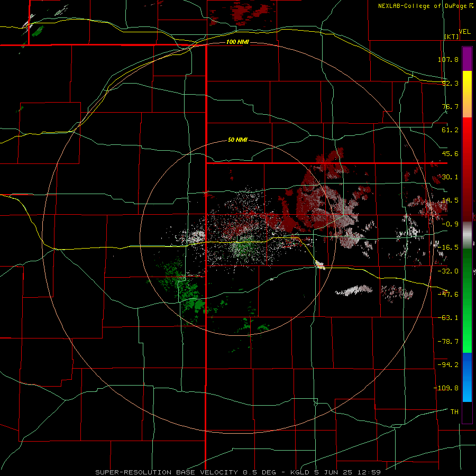Viewport: 476px width, 476px height.
Task: Click the elongated white echo south of the yellow highway
Action: pyautogui.click(x=354, y=290)
